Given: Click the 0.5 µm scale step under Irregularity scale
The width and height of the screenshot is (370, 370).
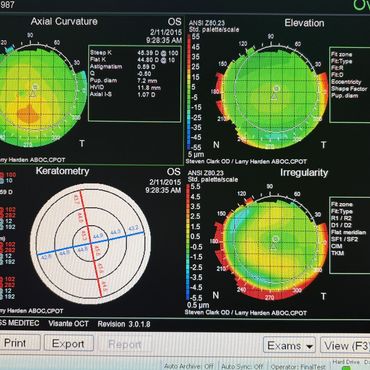Looking at the screenshot, I should click(198, 305).
